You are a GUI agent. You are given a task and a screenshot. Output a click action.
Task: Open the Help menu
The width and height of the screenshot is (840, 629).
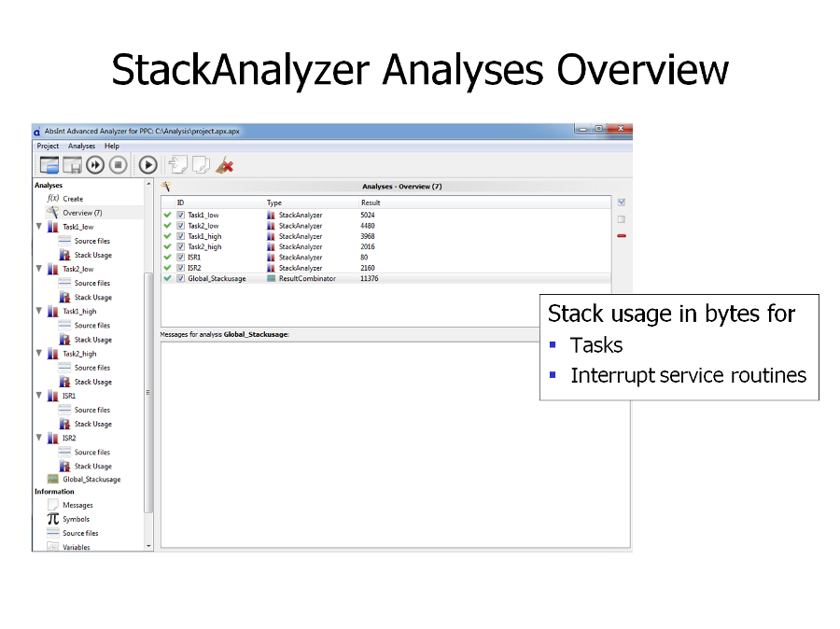(x=112, y=146)
